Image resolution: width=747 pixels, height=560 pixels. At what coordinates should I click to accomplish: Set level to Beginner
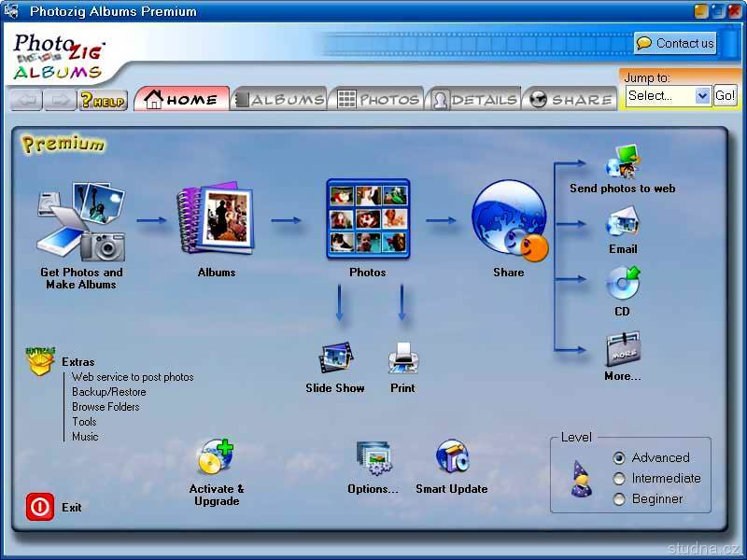[x=619, y=499]
